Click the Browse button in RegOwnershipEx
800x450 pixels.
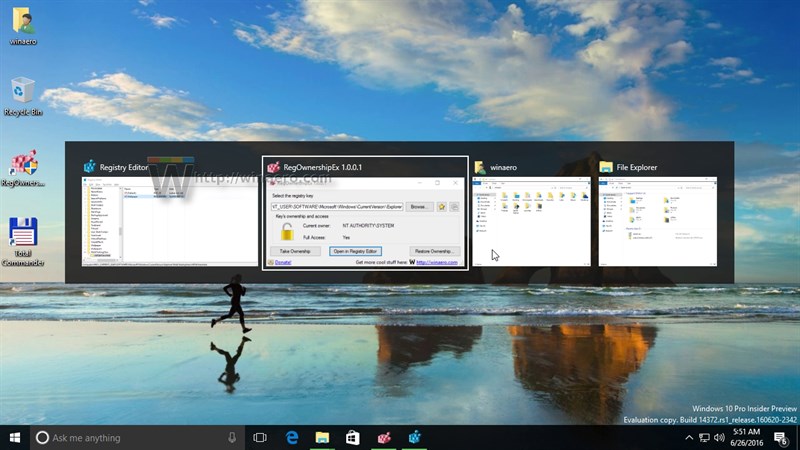(419, 207)
